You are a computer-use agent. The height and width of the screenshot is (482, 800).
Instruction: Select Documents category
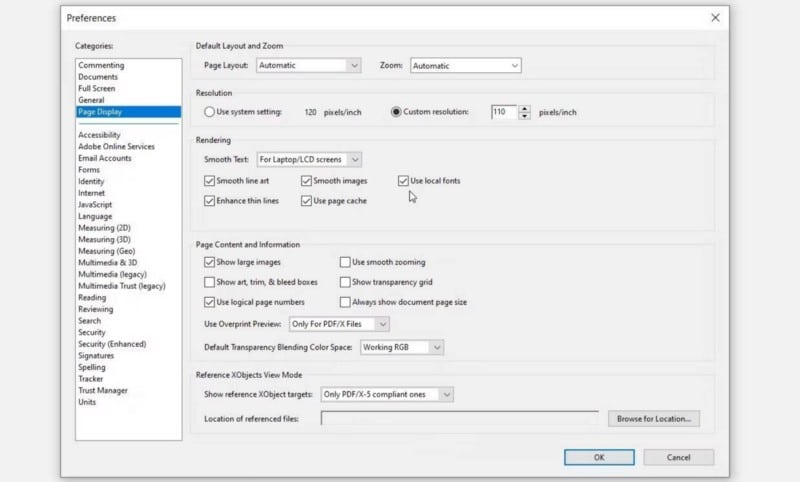tap(98, 77)
